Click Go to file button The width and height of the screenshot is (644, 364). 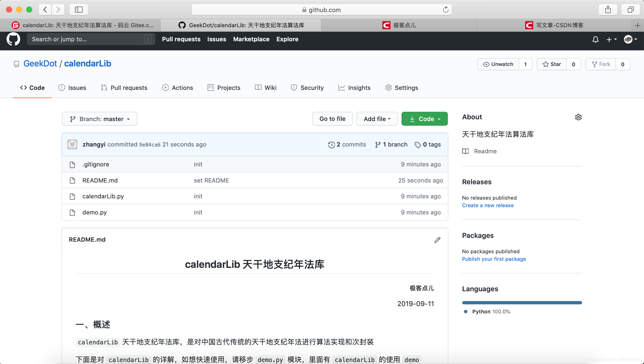pos(332,119)
